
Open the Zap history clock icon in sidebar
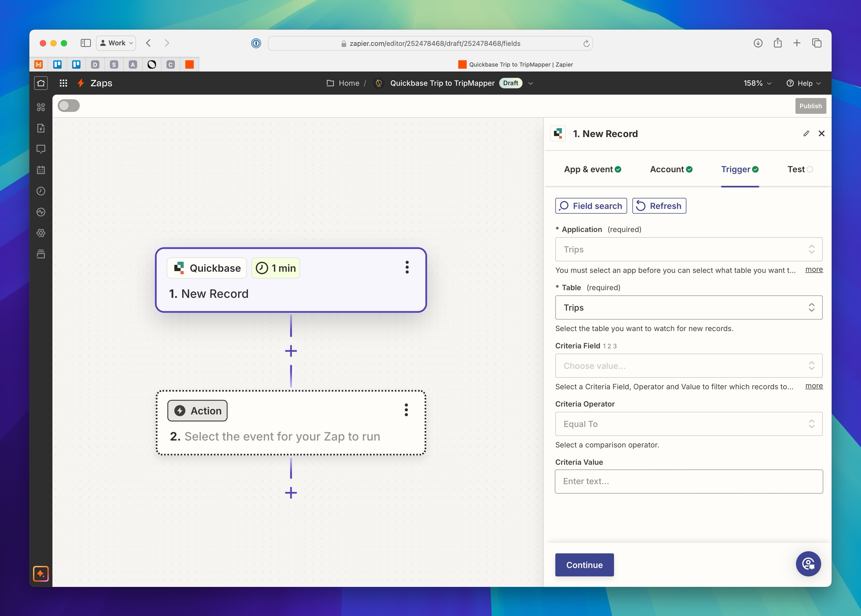tap(41, 191)
